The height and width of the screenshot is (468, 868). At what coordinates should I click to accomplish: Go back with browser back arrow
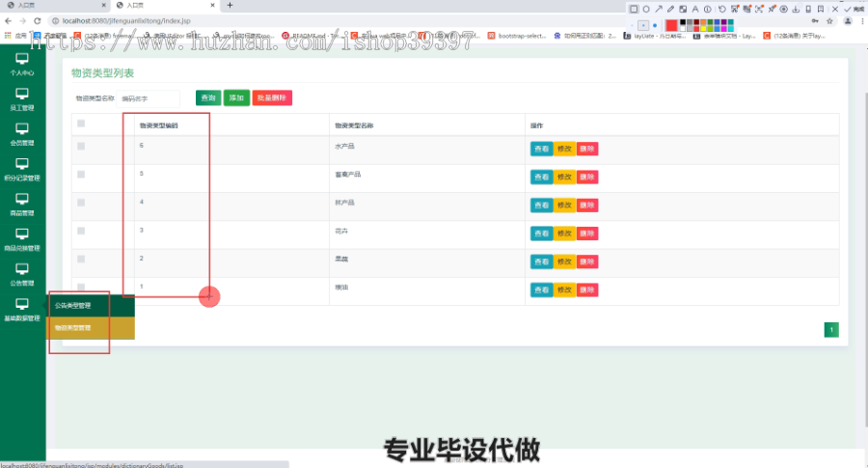coord(8,21)
